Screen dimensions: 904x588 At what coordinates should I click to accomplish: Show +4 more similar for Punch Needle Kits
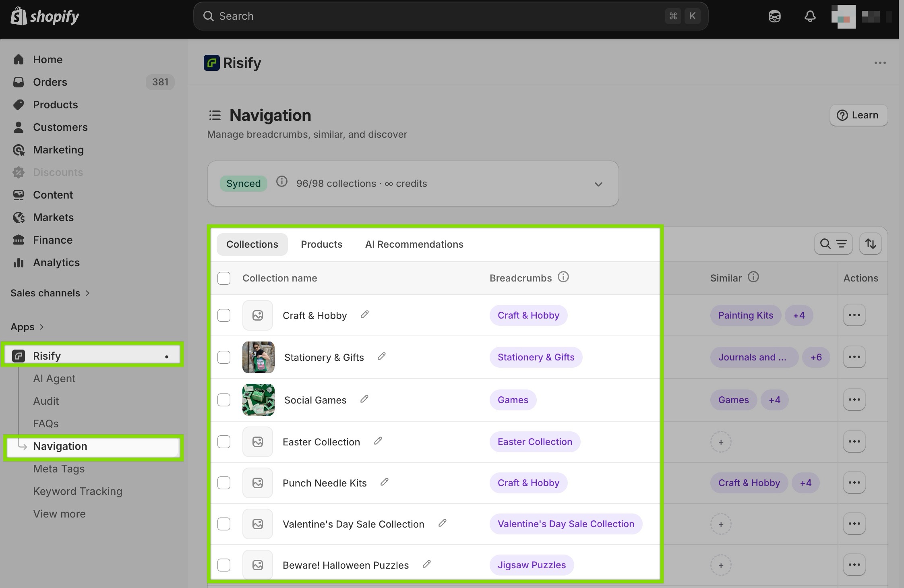[805, 483]
